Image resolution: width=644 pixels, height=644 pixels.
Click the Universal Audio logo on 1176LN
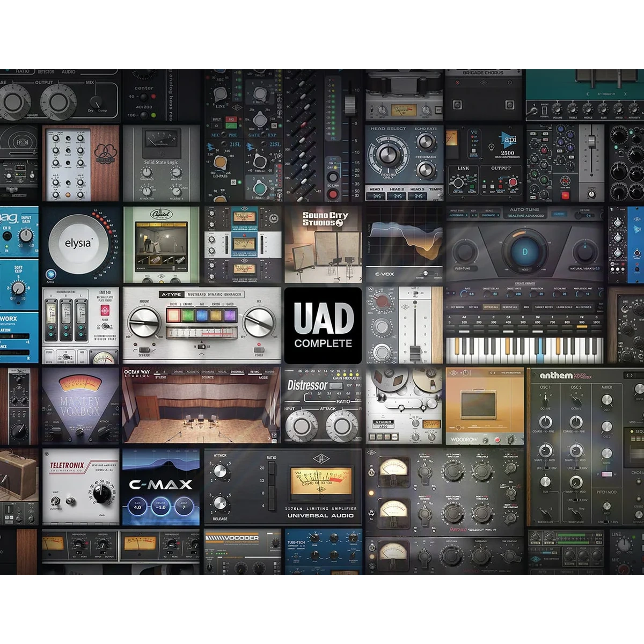pos(321,459)
